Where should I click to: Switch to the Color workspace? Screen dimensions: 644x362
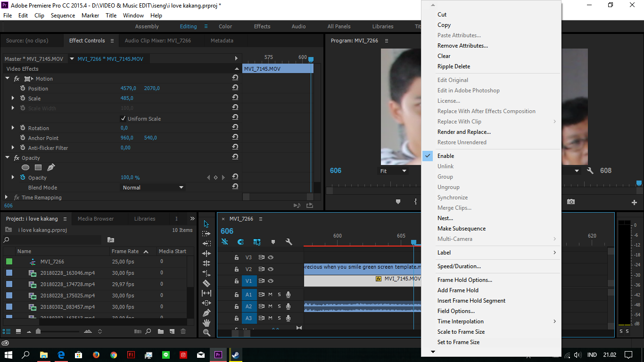click(x=225, y=26)
